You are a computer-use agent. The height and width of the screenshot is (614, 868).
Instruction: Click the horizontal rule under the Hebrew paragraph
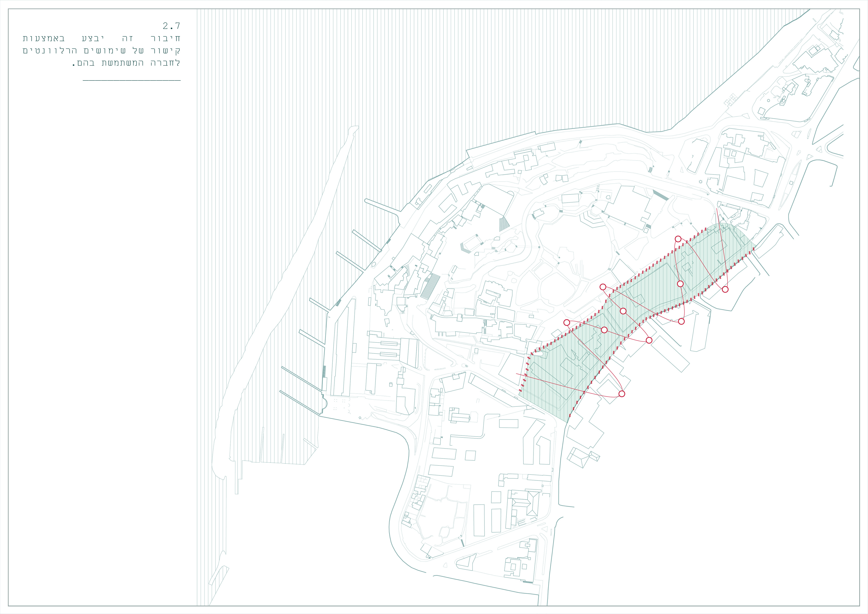[132, 80]
